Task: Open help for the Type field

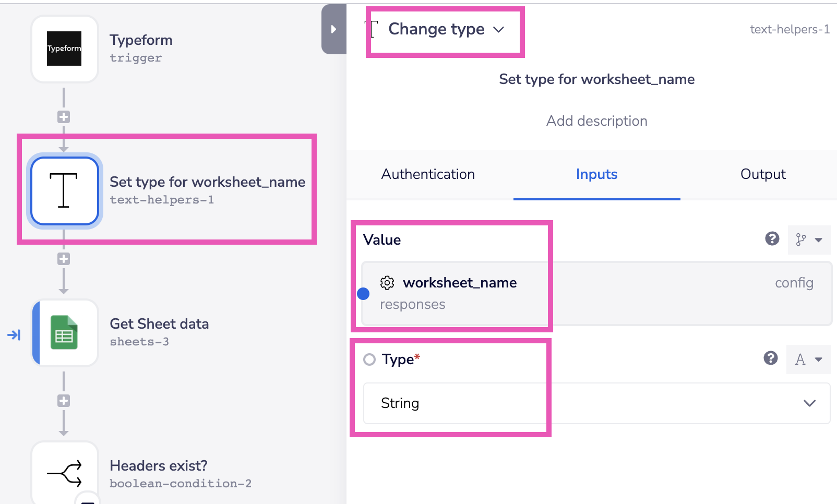Action: click(770, 358)
